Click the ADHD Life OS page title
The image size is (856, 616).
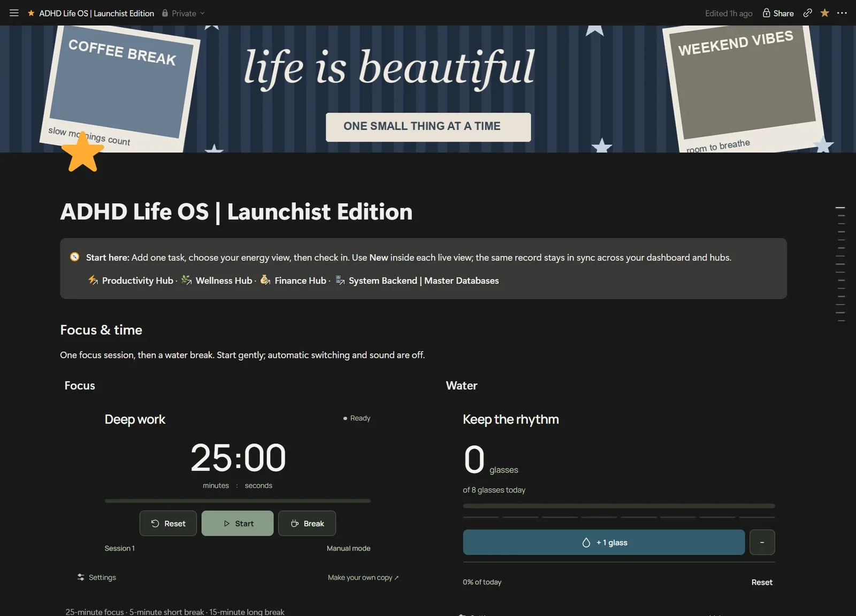click(x=236, y=212)
